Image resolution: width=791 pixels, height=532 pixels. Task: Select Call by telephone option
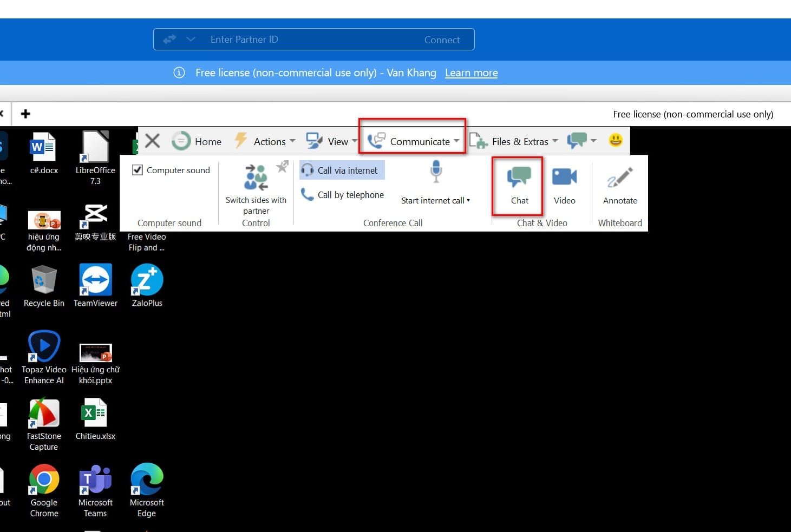(343, 195)
